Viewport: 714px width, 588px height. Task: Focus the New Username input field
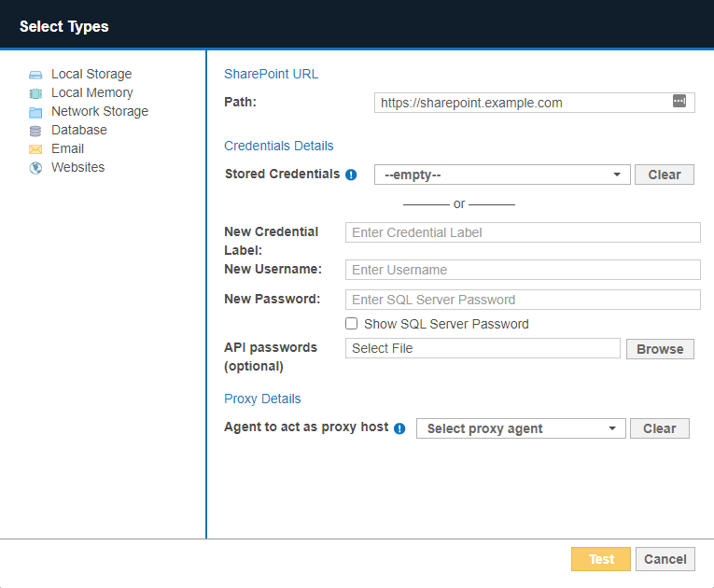[x=523, y=270]
